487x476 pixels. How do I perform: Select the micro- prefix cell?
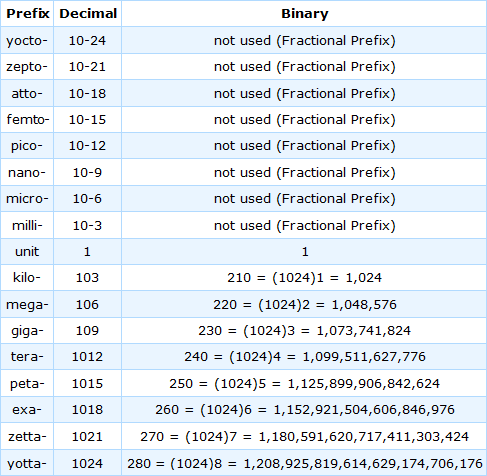27,199
